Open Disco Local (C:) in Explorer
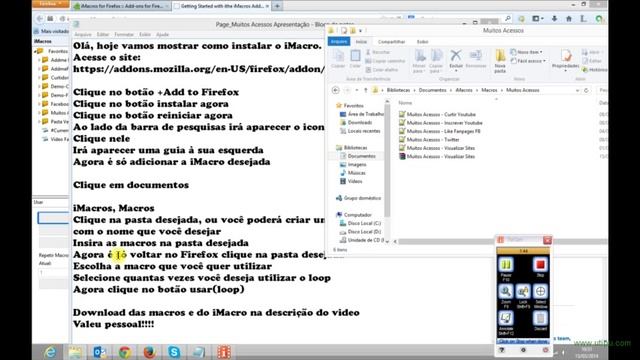The width and height of the screenshot is (640, 360). tap(360, 223)
